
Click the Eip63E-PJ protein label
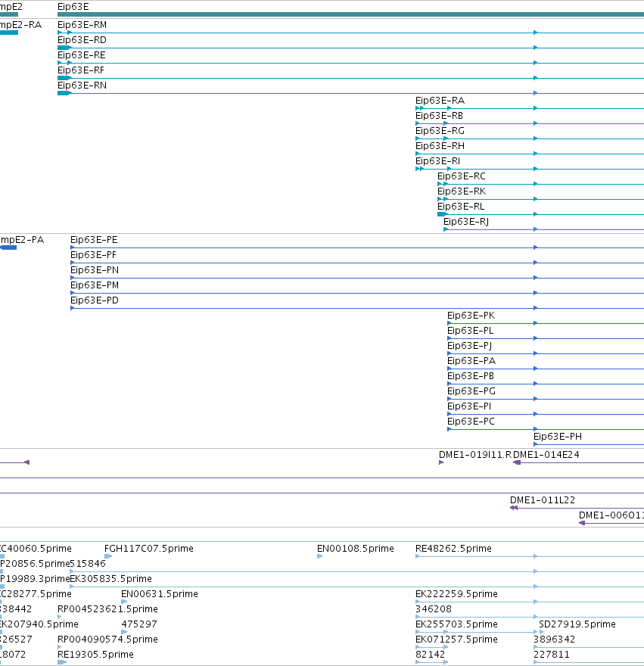pyautogui.click(x=469, y=346)
